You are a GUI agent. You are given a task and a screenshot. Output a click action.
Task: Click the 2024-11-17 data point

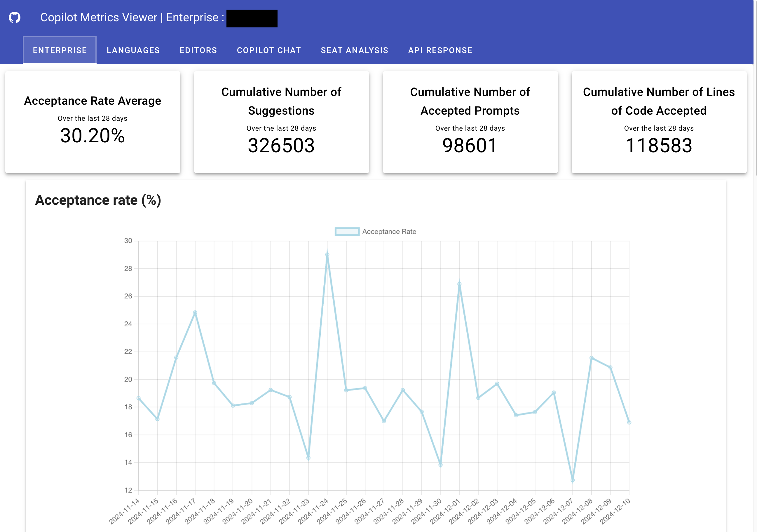click(195, 312)
